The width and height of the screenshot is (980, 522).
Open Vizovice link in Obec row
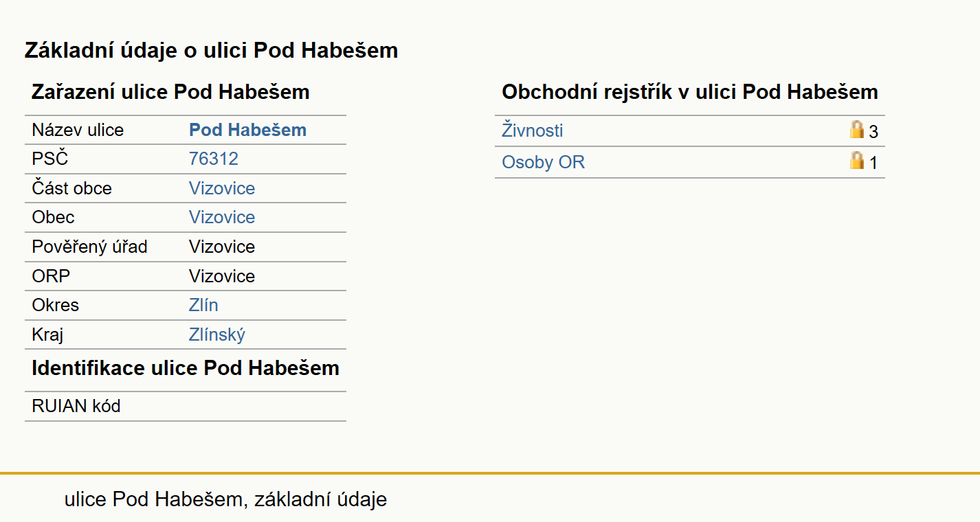[222, 217]
